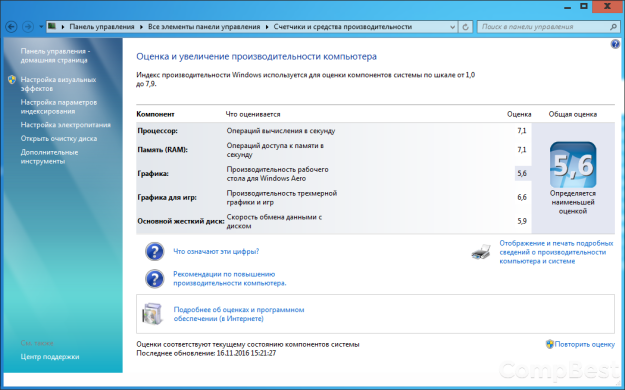
Task: Click 'Последнее обновление: 16.11.2016 15:21:27' text
Action: [x=206, y=353]
